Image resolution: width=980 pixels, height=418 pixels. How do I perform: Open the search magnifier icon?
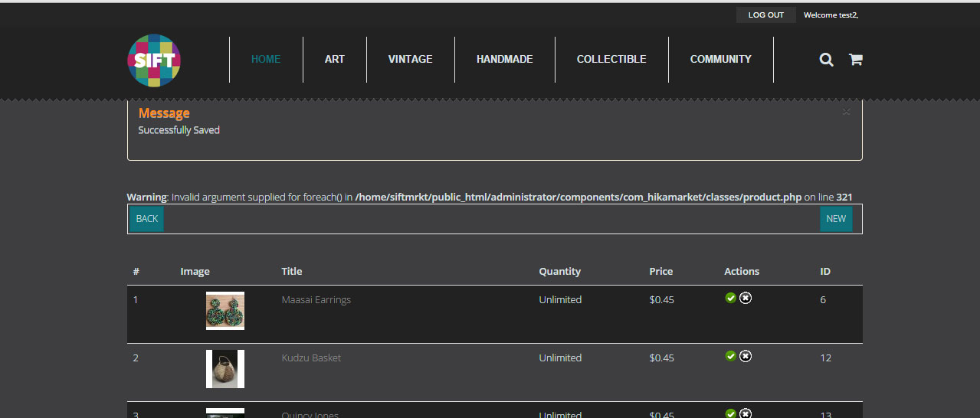[x=826, y=60]
